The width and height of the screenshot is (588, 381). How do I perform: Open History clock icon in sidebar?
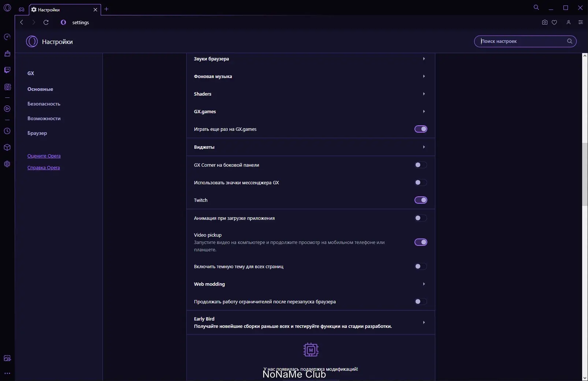tap(7, 131)
